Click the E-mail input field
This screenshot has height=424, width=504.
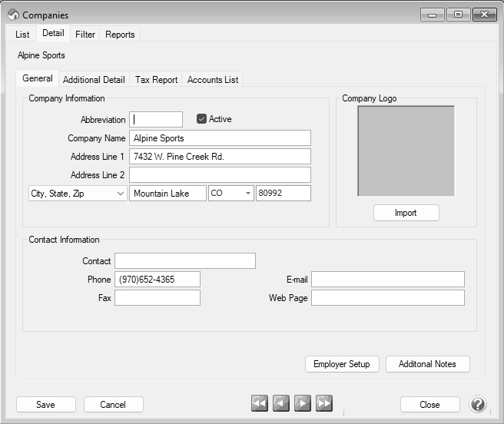pyautogui.click(x=387, y=279)
